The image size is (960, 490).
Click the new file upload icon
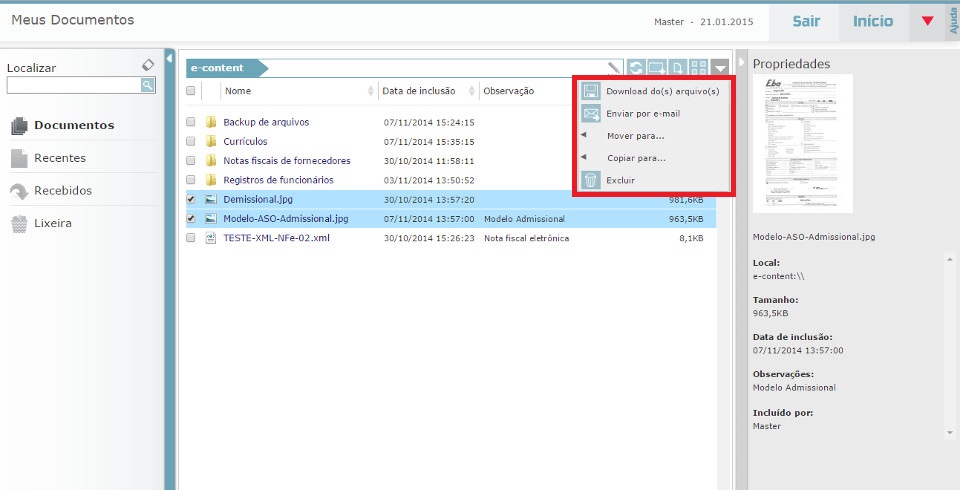point(678,68)
